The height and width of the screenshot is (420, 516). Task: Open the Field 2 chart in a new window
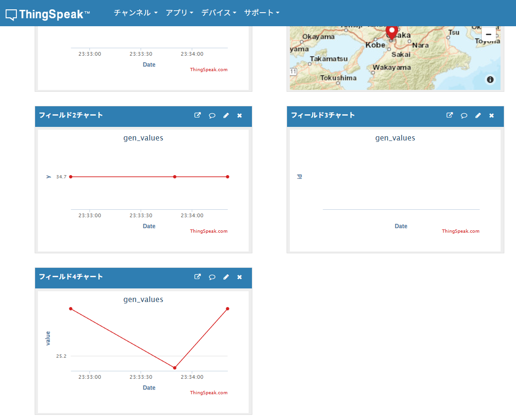198,115
